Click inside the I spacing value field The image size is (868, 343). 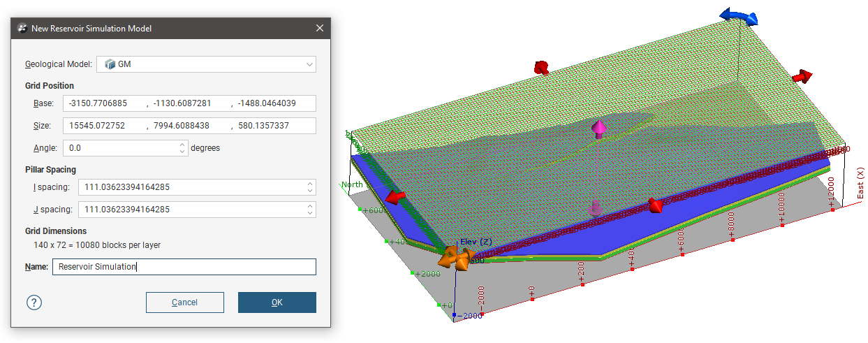(189, 187)
